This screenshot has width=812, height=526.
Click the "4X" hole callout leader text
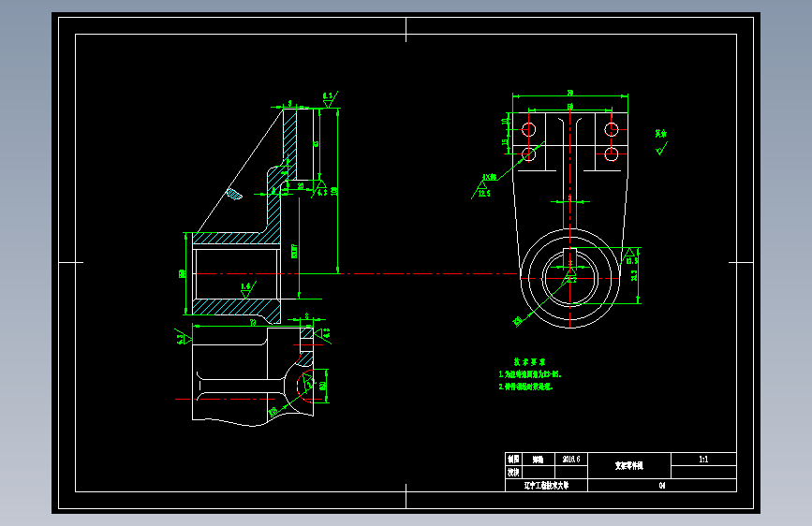point(489,177)
